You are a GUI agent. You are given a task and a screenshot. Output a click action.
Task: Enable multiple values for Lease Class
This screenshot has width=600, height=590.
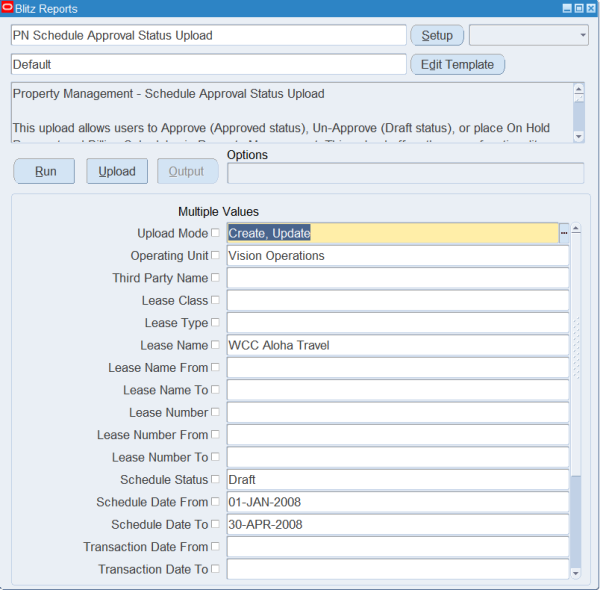pyautogui.click(x=215, y=300)
